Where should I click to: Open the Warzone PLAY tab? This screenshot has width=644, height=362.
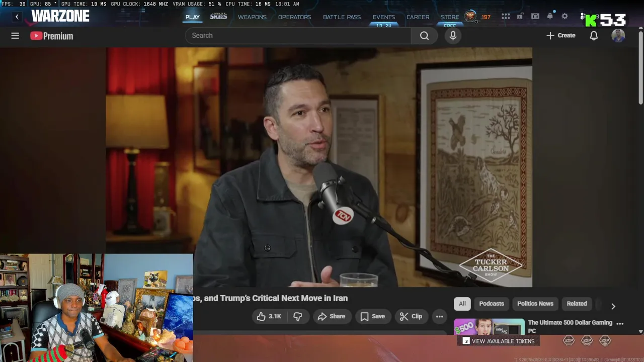pyautogui.click(x=192, y=17)
